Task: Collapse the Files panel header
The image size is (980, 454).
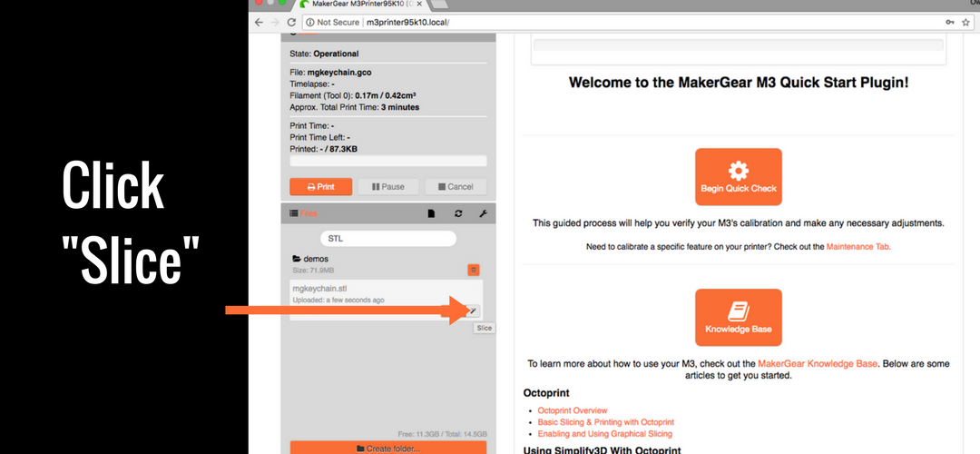Action: (x=309, y=213)
